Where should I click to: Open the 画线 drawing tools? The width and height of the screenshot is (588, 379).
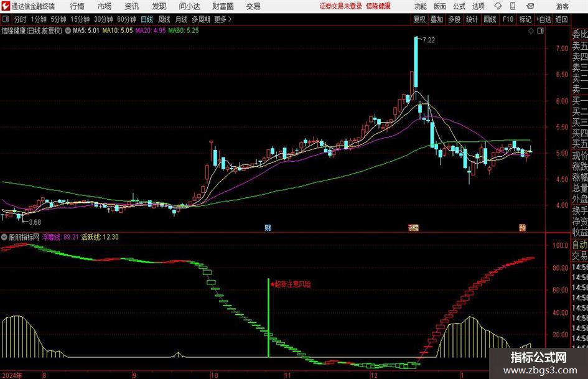pos(490,19)
